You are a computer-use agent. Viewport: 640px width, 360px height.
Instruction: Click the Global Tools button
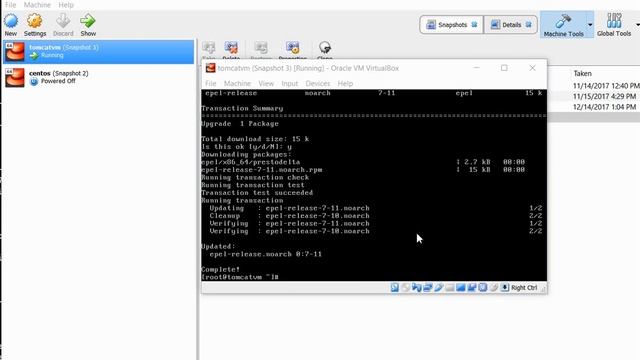click(614, 25)
